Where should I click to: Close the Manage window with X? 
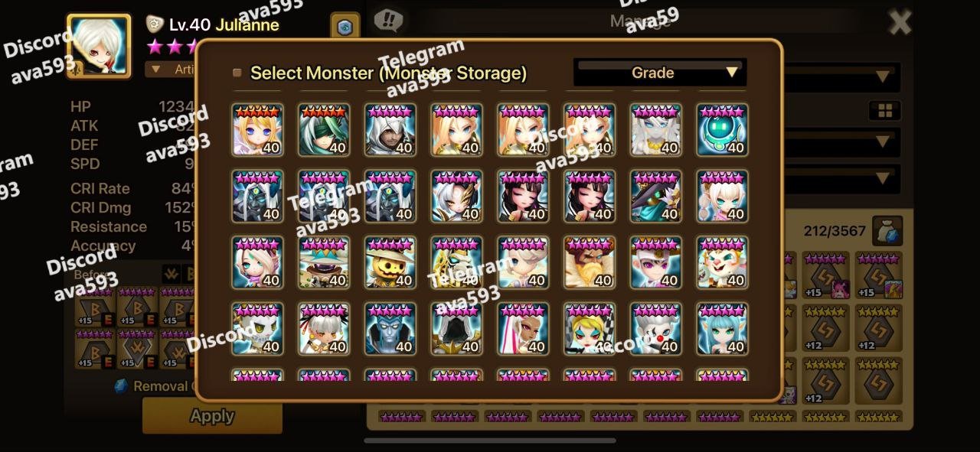click(900, 22)
